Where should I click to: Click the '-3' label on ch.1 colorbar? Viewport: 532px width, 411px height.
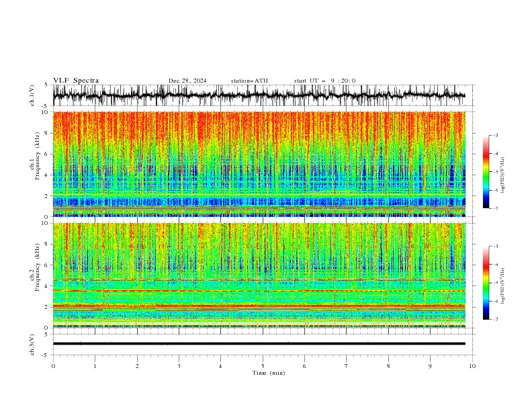[495, 135]
